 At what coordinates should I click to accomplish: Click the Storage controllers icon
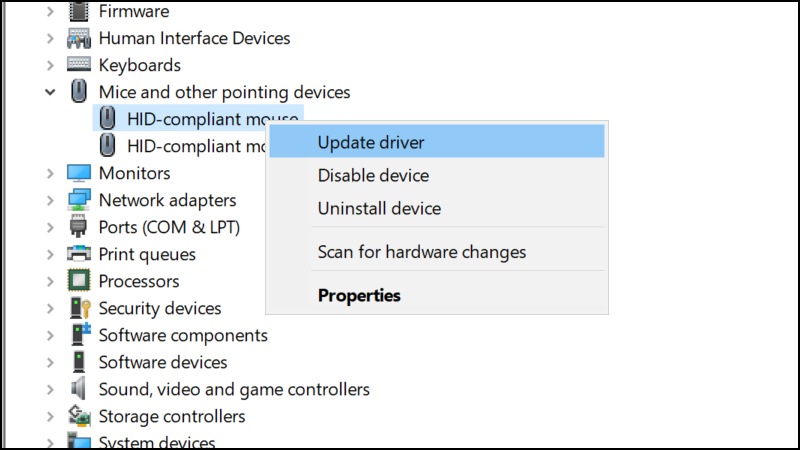click(x=79, y=416)
